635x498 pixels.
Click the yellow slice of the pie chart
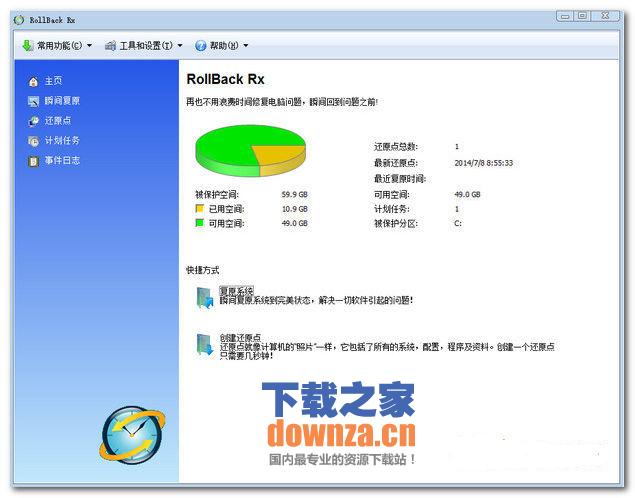tap(279, 155)
